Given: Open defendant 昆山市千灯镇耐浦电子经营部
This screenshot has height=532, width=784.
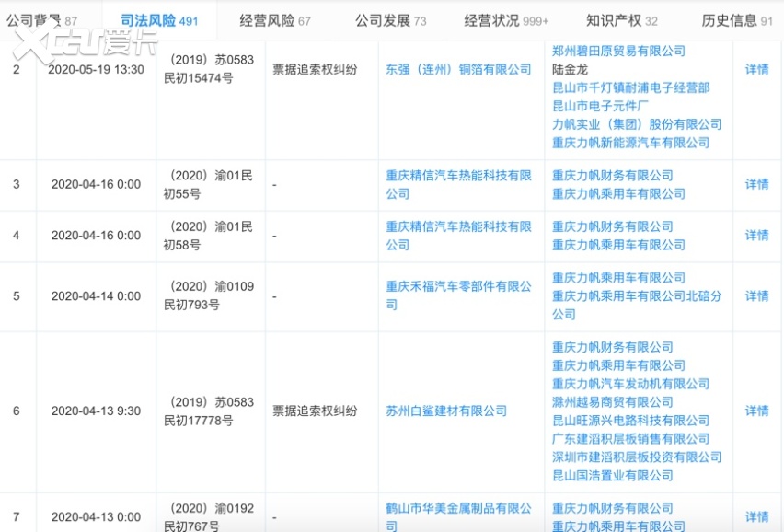Looking at the screenshot, I should click(x=631, y=88).
